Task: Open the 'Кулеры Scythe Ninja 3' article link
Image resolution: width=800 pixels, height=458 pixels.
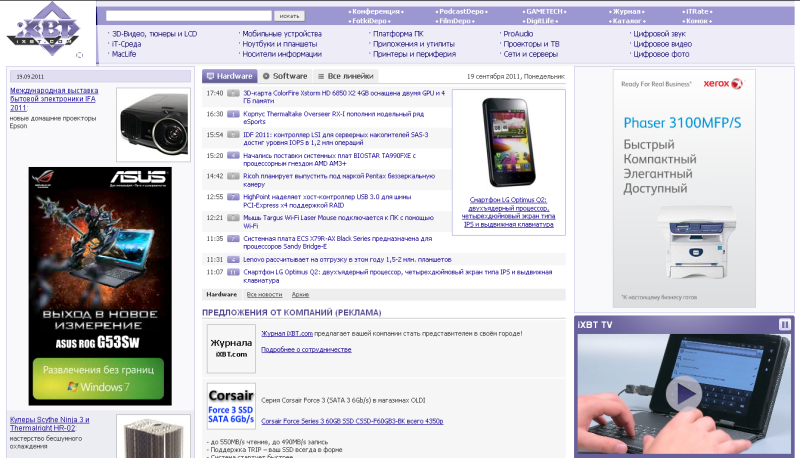Action: pos(49,424)
